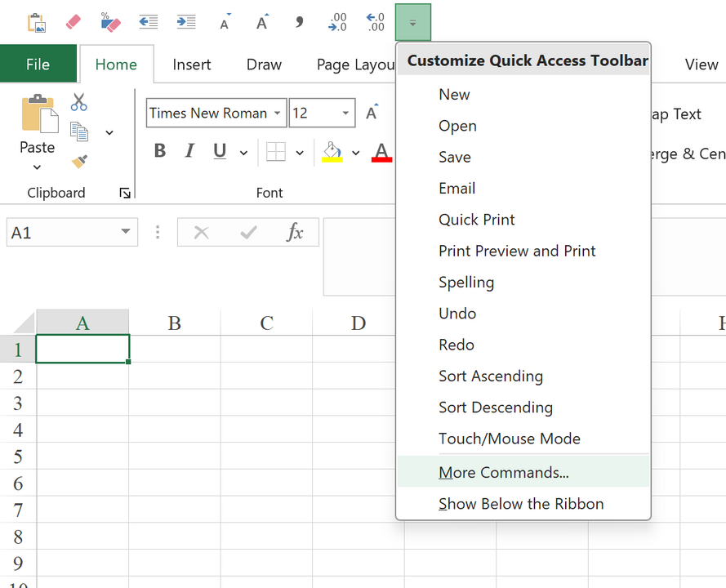Click the Format Painter brush icon

(x=79, y=161)
